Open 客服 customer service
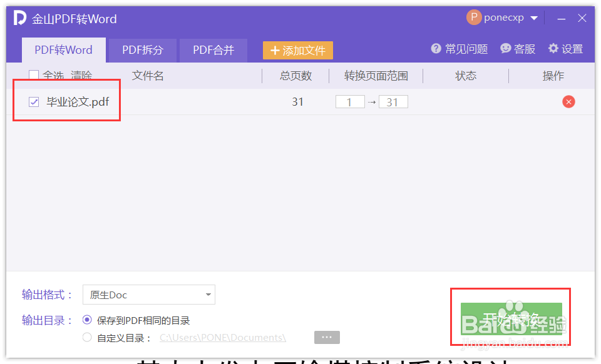 518,49
